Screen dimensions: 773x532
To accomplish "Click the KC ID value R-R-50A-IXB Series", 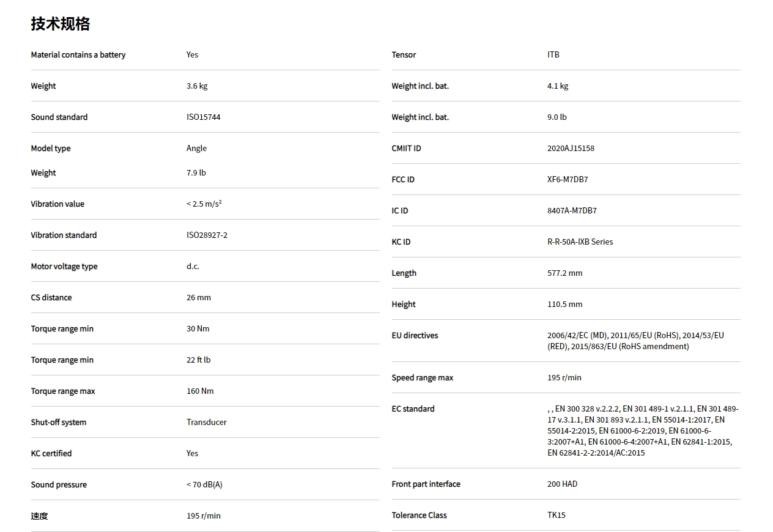I will pos(580,242).
